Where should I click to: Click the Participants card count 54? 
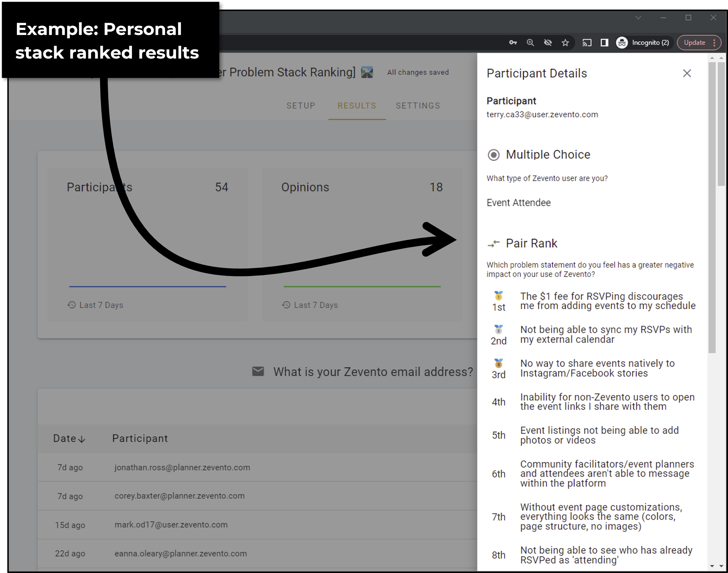pos(222,187)
